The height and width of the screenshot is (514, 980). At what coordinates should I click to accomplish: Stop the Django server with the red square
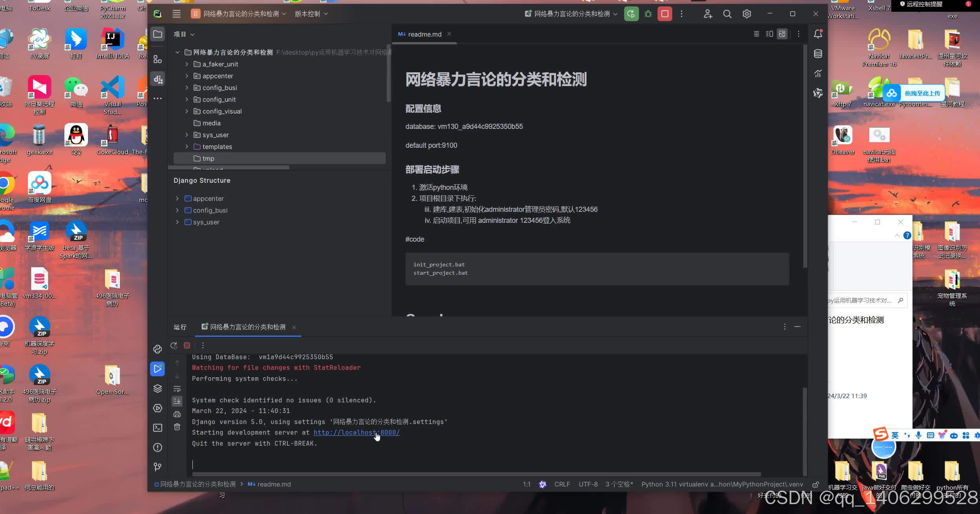pos(664,14)
